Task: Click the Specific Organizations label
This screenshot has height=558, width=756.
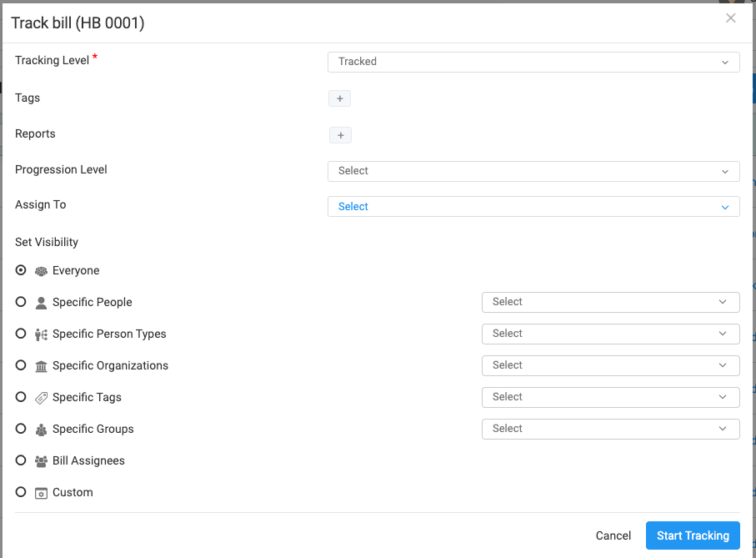Action: pos(110,365)
